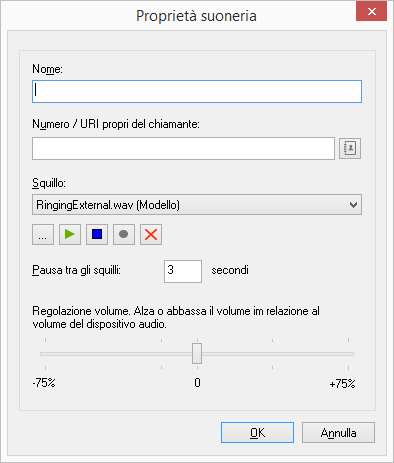Click the Squillo label
The width and height of the screenshot is (394, 463).
click(49, 183)
